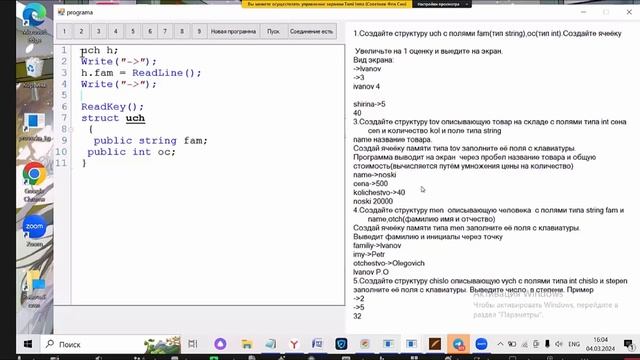
Task: Run the code with the Пуск button
Action: [273, 31]
